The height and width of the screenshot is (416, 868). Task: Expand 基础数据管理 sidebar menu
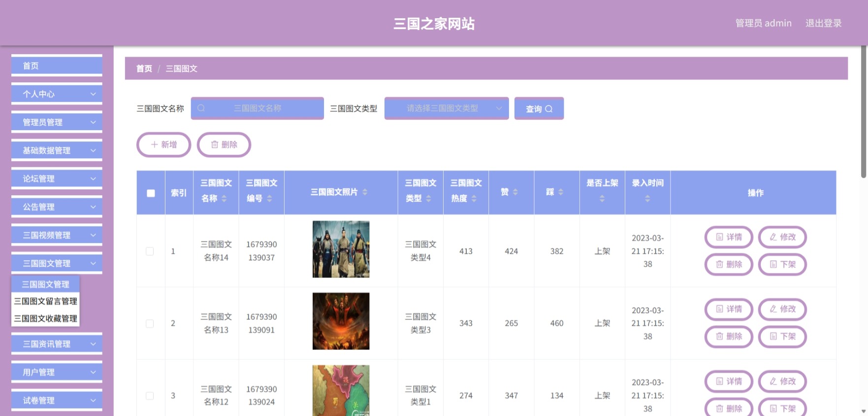pos(57,150)
